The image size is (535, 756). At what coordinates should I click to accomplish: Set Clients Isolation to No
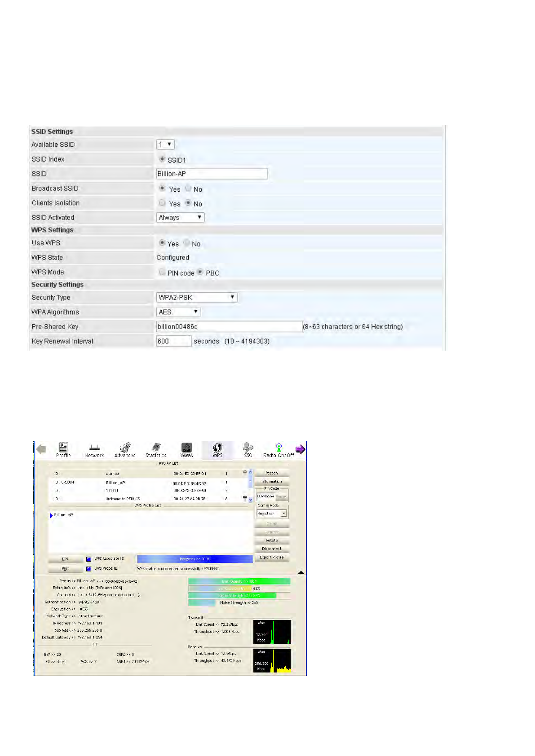click(188, 202)
